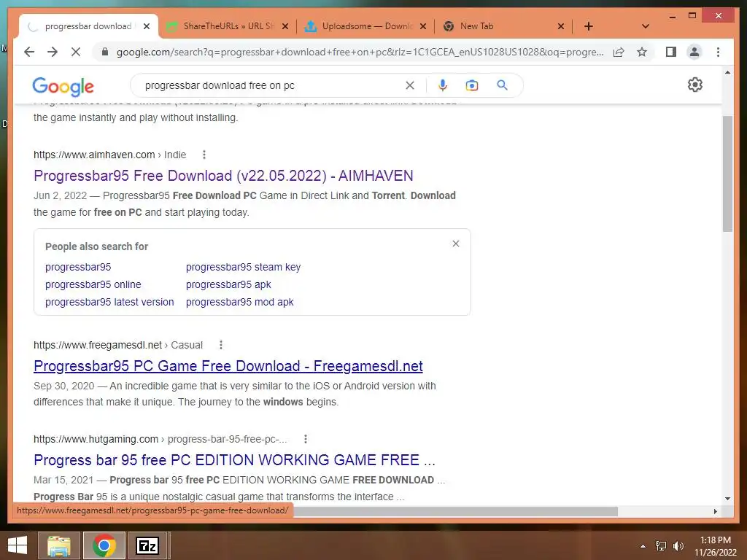Go back to the previous page
Image resolution: width=747 pixels, height=560 pixels.
point(29,52)
